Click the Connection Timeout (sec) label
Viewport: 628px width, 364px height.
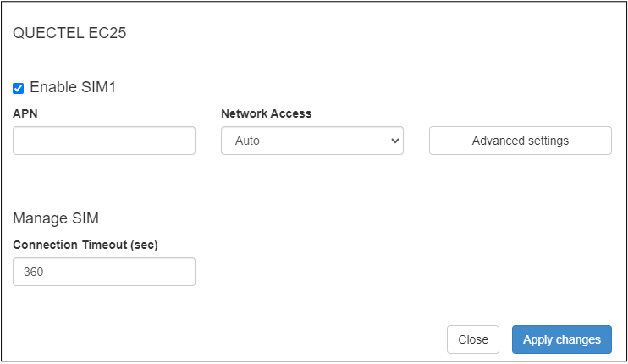[85, 245]
